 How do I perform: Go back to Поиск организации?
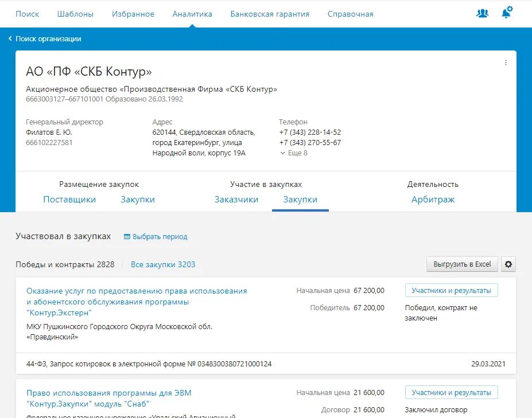click(x=48, y=38)
